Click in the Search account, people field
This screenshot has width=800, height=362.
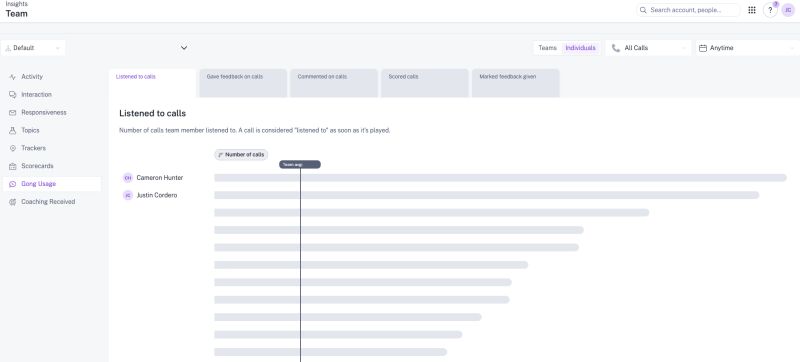(x=688, y=10)
